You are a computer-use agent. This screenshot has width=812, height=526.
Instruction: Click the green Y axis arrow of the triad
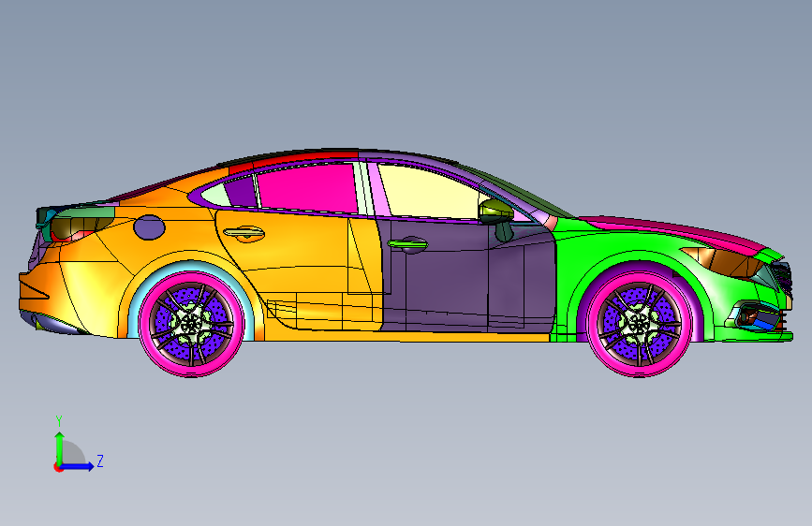[x=60, y=447]
